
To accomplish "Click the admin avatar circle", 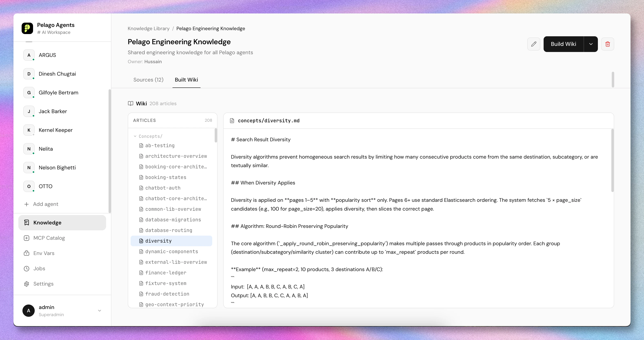I will pyautogui.click(x=29, y=310).
